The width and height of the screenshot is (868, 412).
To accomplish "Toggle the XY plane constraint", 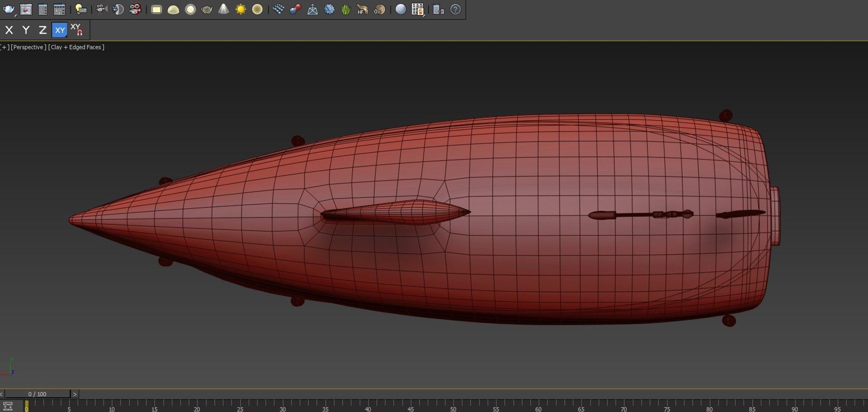I will (60, 30).
